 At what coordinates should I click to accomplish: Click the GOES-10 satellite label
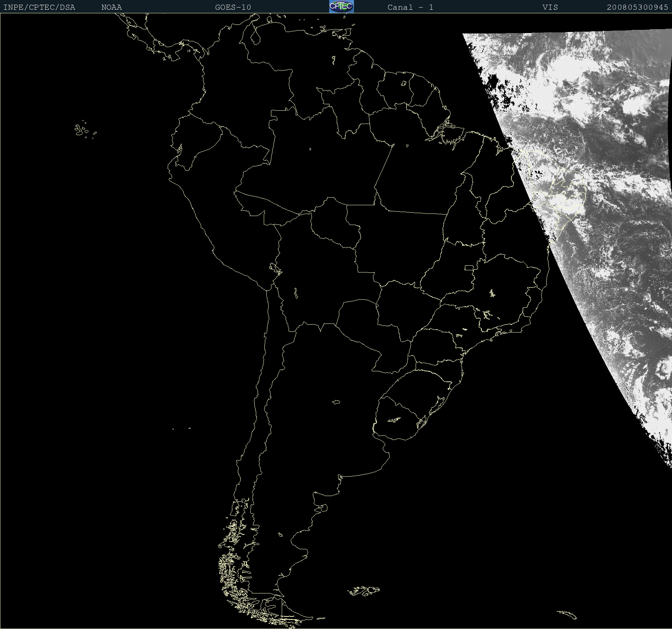233,7
